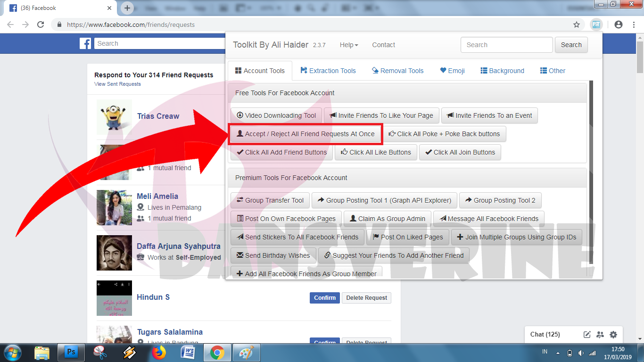The width and height of the screenshot is (644, 362).
Task: Open Firefox from the taskbar
Action: 159,353
